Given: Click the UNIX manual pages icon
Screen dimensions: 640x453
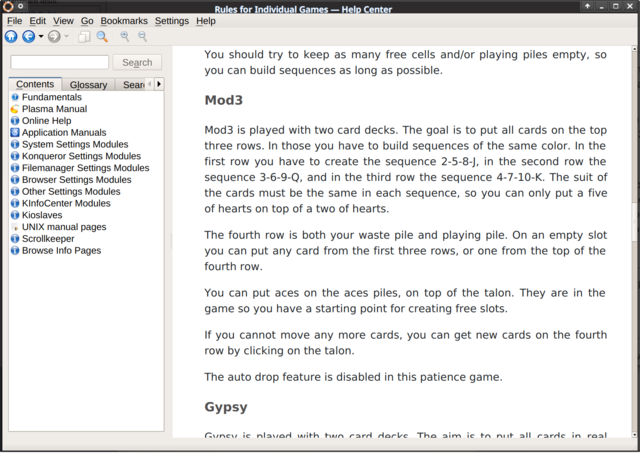Looking at the screenshot, I should 15,227.
